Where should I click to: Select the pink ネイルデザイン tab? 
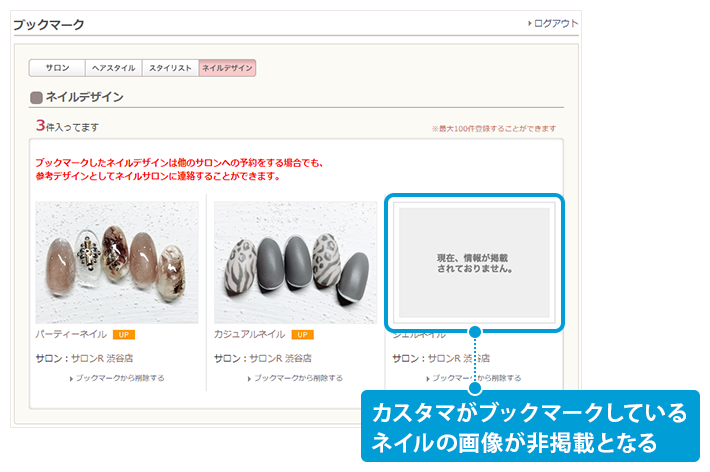pyautogui.click(x=227, y=68)
